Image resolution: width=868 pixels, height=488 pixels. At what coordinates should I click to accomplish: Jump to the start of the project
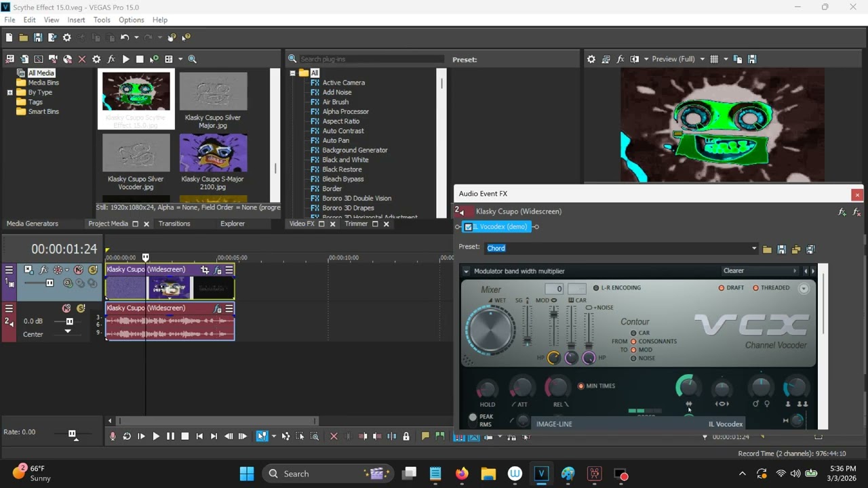[199, 436]
